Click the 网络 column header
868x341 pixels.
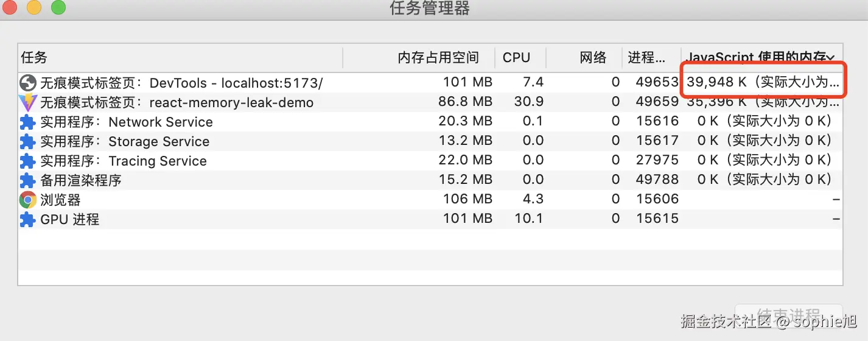(593, 58)
